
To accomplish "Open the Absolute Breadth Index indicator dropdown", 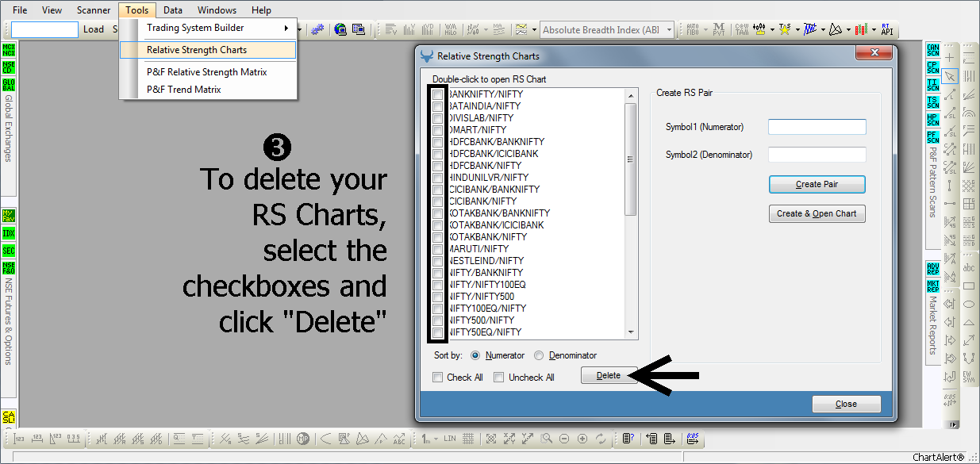I will point(668,29).
